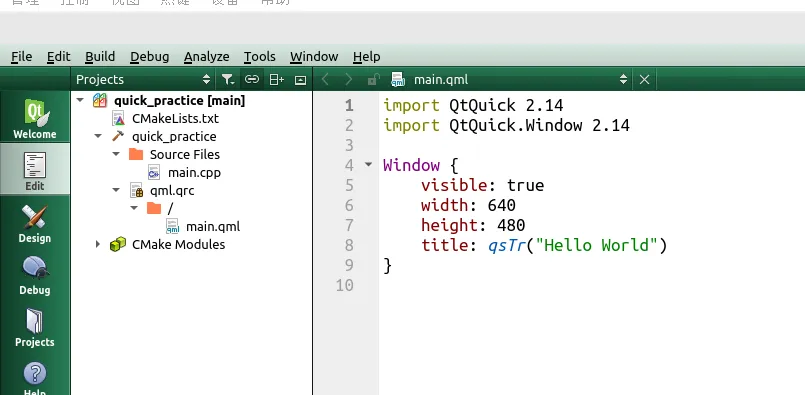Screen dimensions: 805x395
Task: Click the filter tree icon
Action: click(x=227, y=80)
